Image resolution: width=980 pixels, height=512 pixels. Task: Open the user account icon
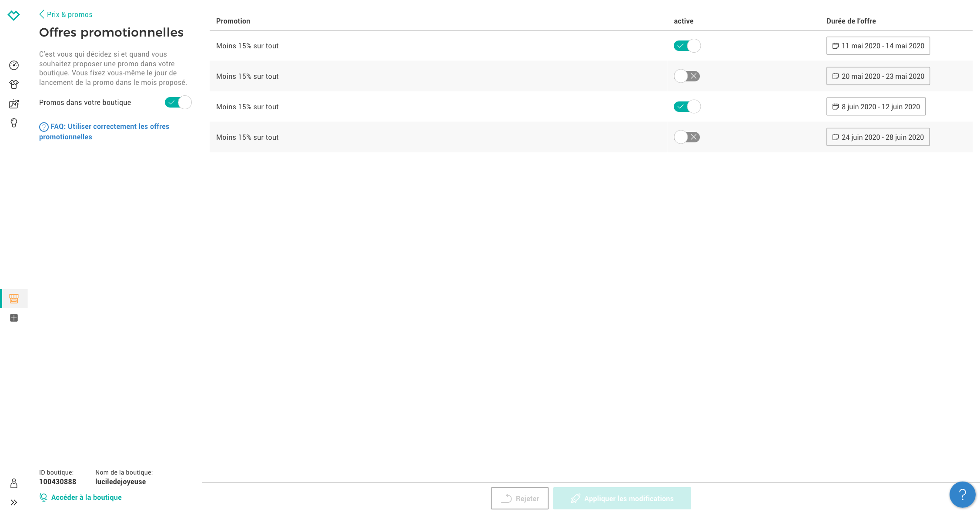click(x=14, y=483)
